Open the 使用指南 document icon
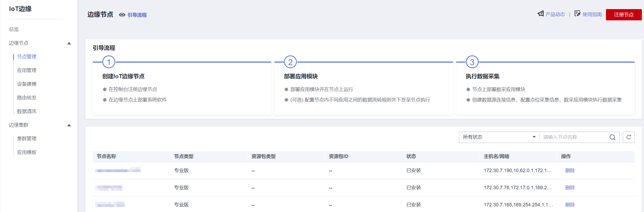This screenshot has height=212, width=644. [x=578, y=14]
